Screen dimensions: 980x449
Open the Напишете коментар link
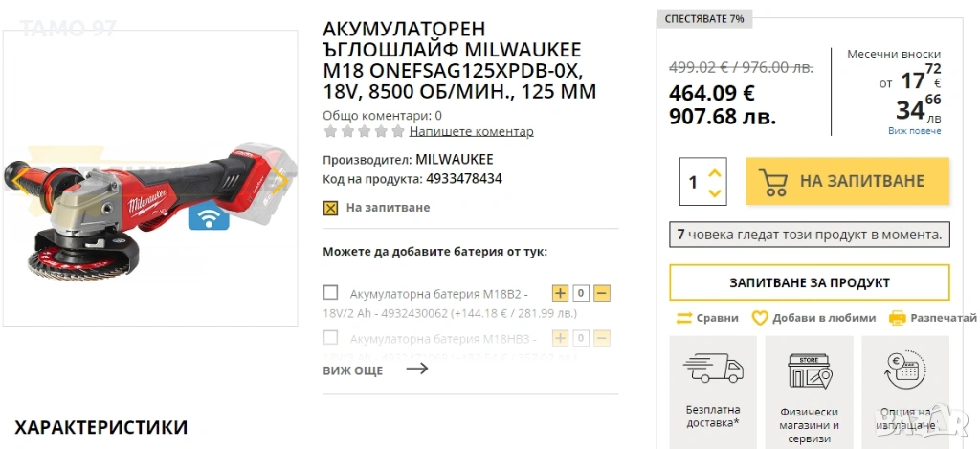pos(471,131)
